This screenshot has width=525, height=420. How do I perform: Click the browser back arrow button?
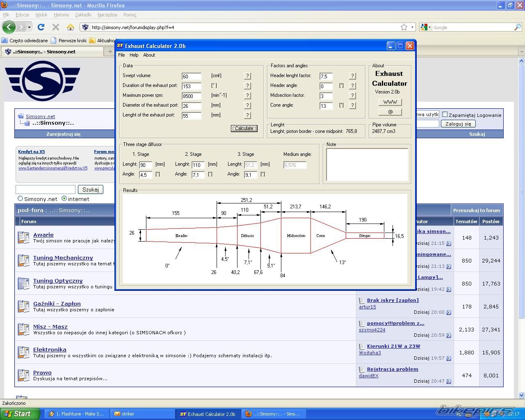(9, 27)
